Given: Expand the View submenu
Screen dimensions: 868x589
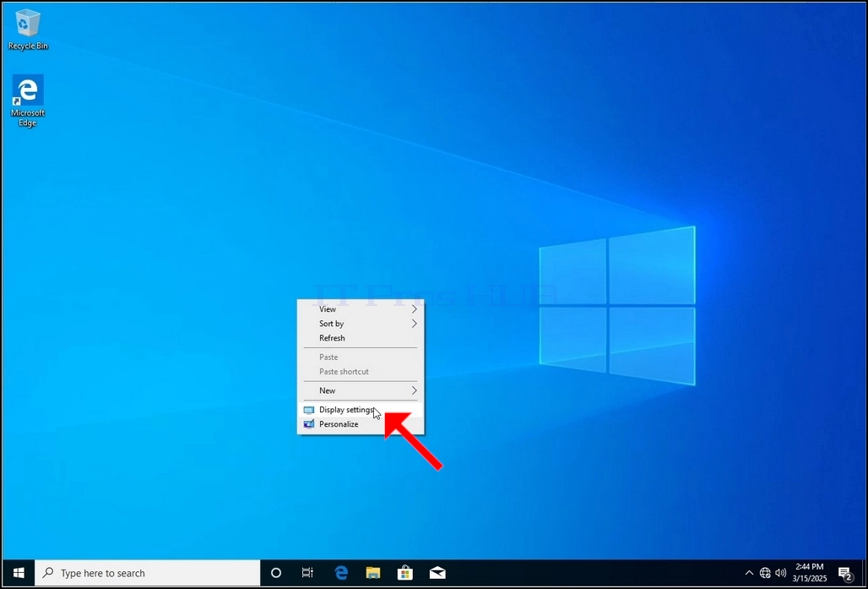Looking at the screenshot, I should click(x=361, y=309).
